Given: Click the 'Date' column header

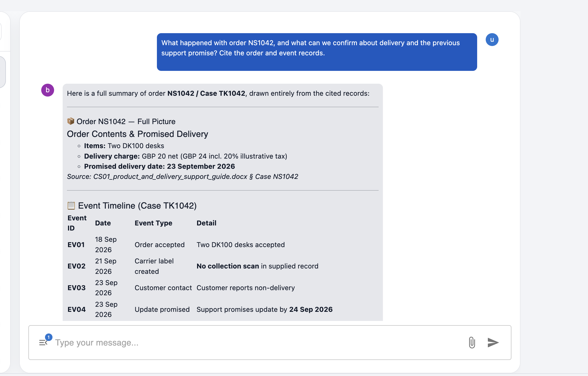Looking at the screenshot, I should coord(103,223).
